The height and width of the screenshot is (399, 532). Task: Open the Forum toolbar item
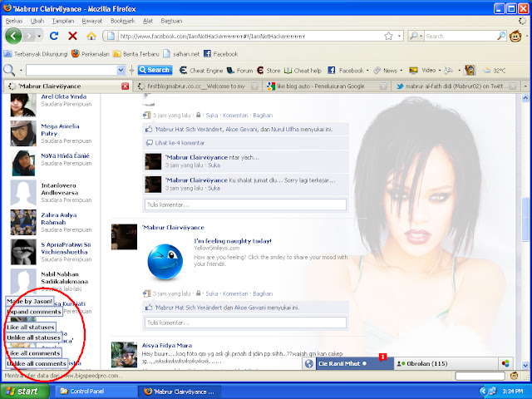[x=240, y=70]
